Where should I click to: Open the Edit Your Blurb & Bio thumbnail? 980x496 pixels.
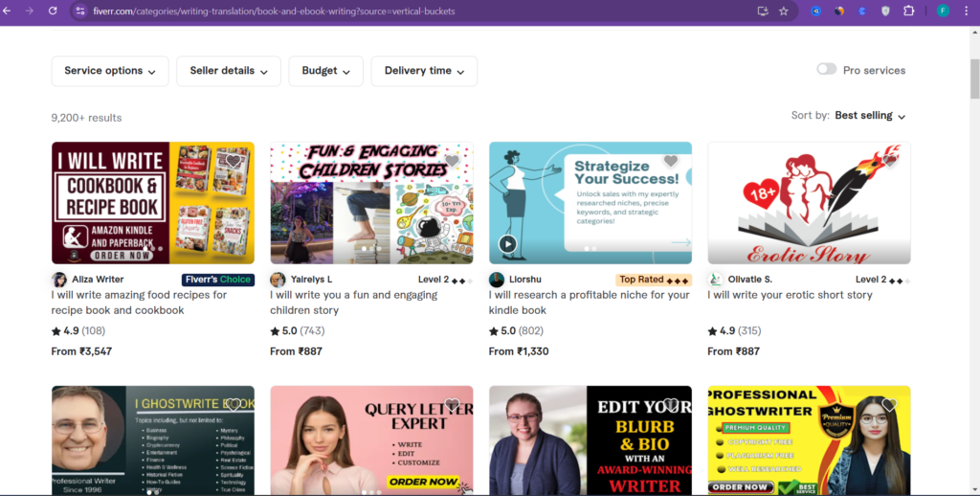pyautogui.click(x=590, y=440)
